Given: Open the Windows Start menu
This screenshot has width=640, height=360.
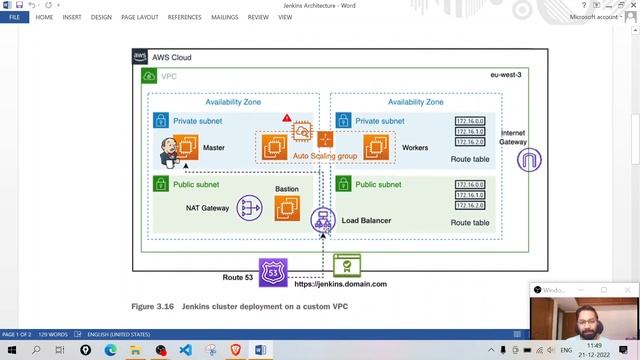Looking at the screenshot, I should pyautogui.click(x=12, y=350).
